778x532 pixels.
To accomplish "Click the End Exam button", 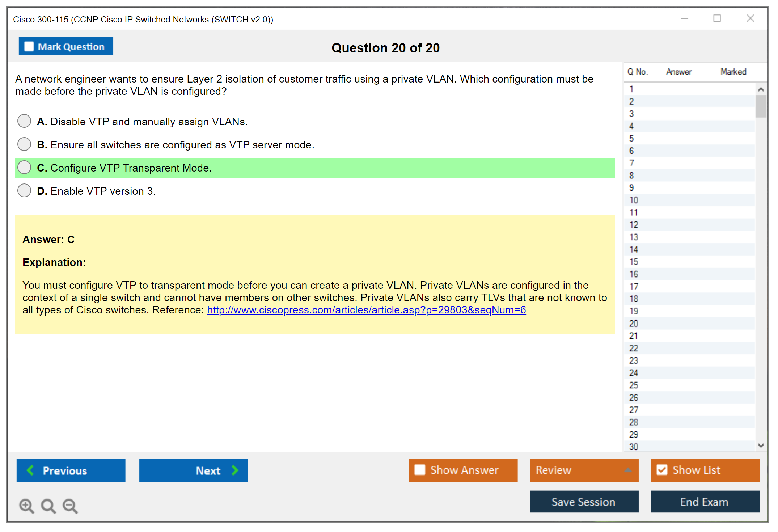I will (x=705, y=502).
